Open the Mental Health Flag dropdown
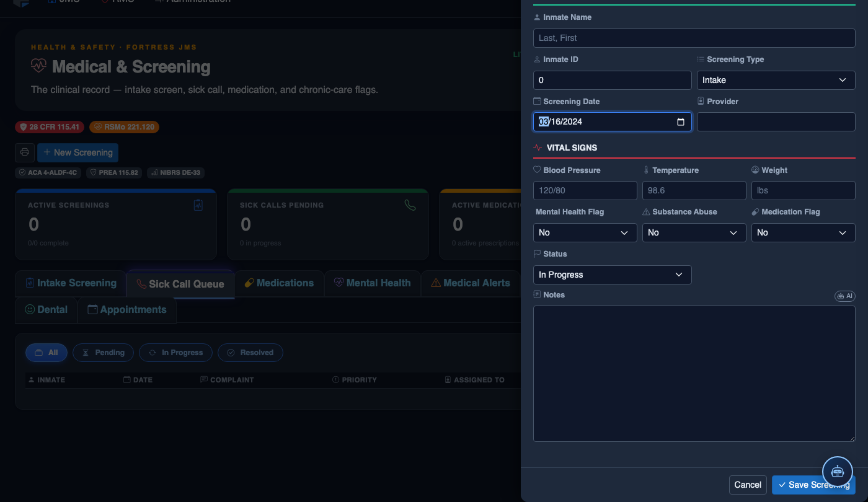Viewport: 868px width, 502px height. 585,232
